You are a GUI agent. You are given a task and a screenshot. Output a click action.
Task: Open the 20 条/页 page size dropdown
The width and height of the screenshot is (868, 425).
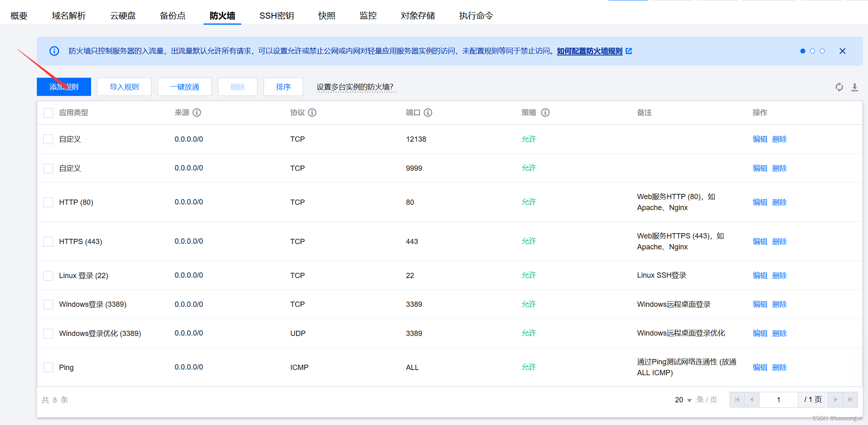pos(683,400)
